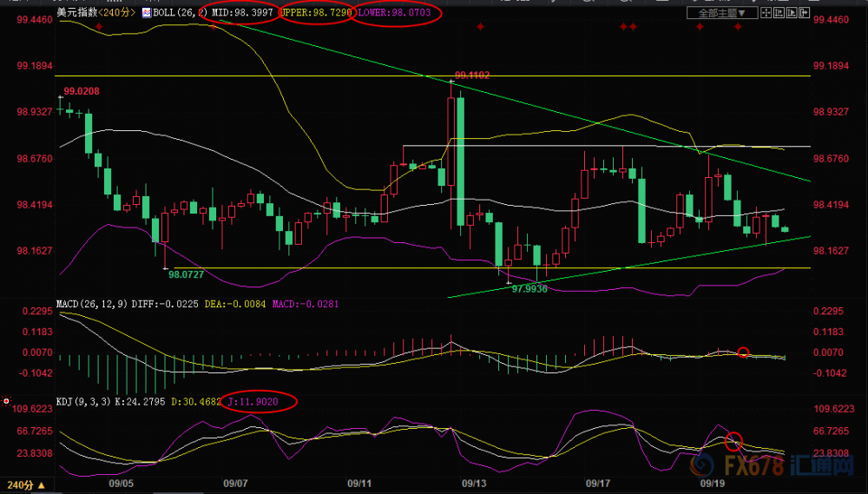Open the 全部主题 dropdown
Screen dimensions: 868x494
click(x=722, y=12)
